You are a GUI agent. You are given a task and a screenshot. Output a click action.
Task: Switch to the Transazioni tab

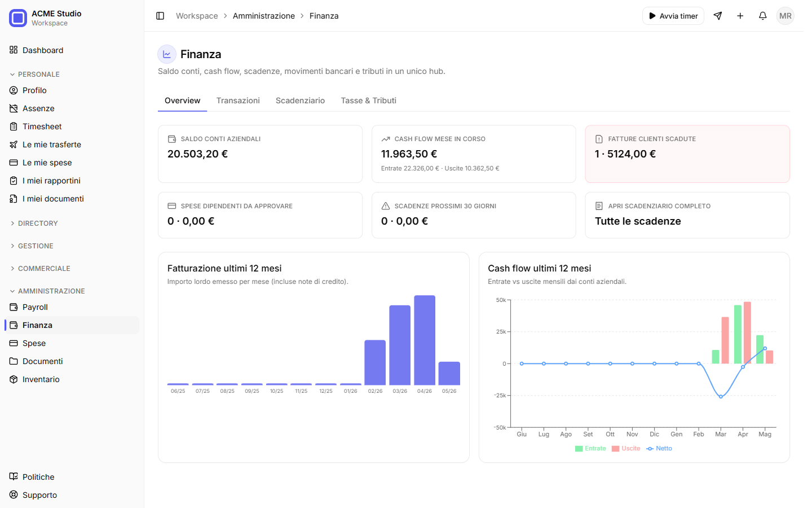click(238, 100)
